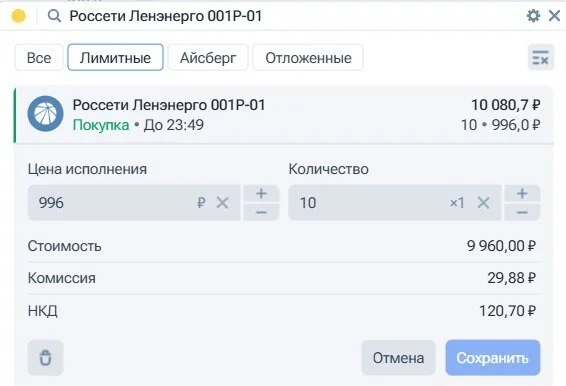
Task: Increase the execution price with plus
Action: click(261, 194)
